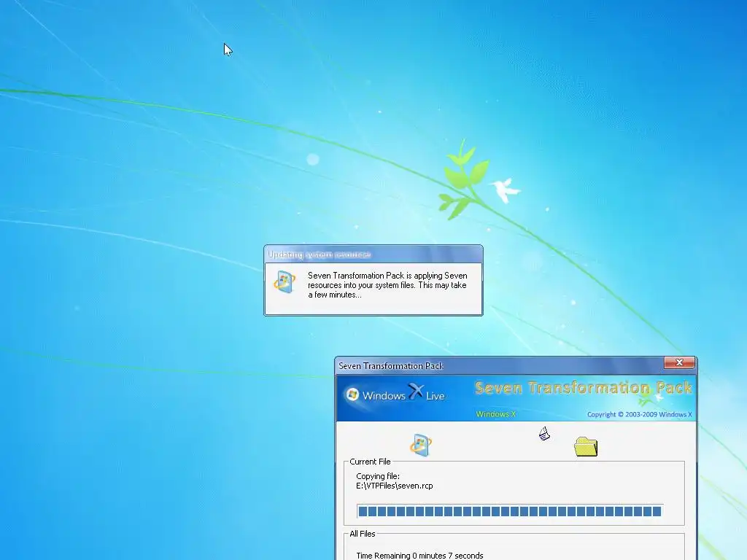Click the installer icon in the Updating dialog

[x=285, y=281]
